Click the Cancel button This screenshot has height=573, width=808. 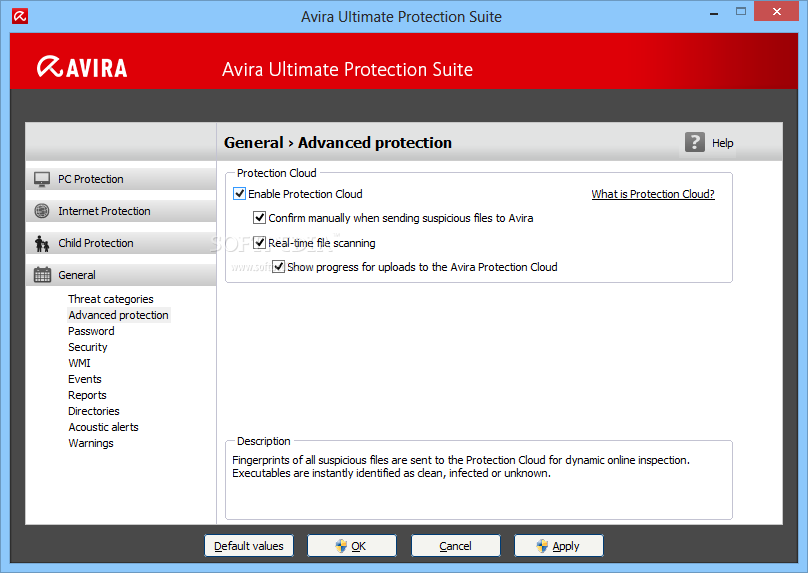(x=456, y=546)
